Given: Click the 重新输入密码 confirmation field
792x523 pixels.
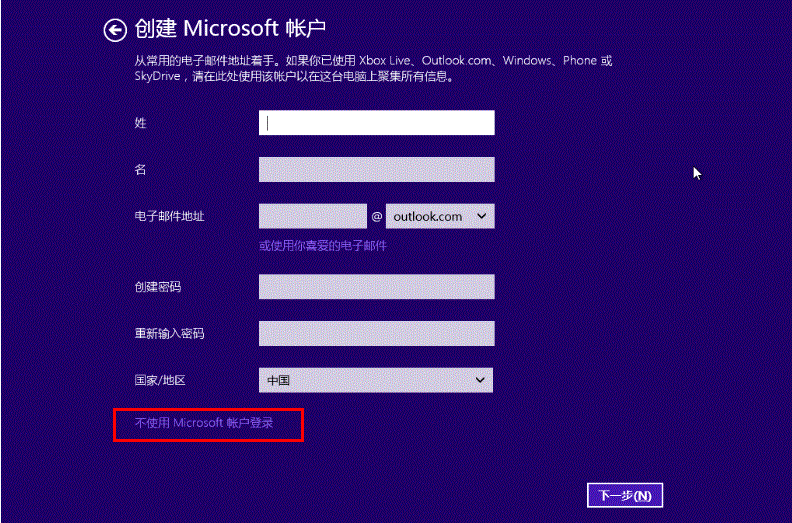Looking at the screenshot, I should point(376,334).
